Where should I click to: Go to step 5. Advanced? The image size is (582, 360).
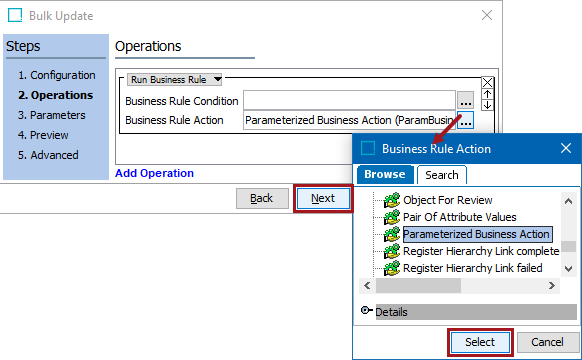48,155
